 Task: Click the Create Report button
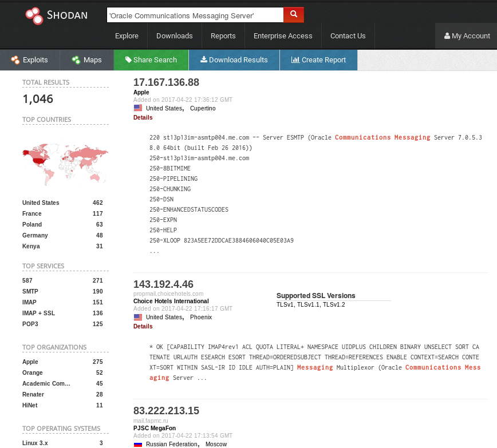[x=318, y=60]
